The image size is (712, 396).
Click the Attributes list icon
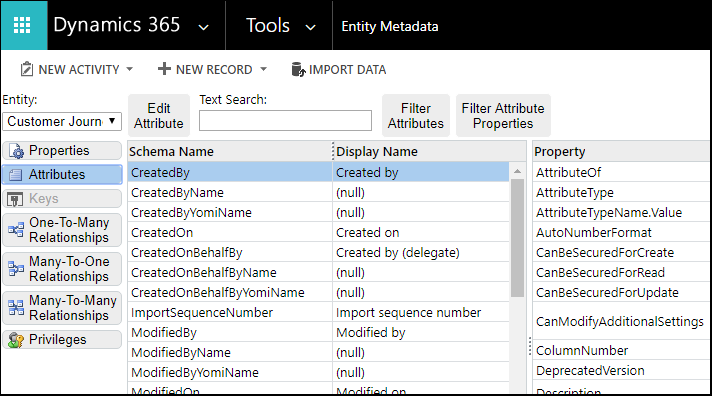coord(15,175)
